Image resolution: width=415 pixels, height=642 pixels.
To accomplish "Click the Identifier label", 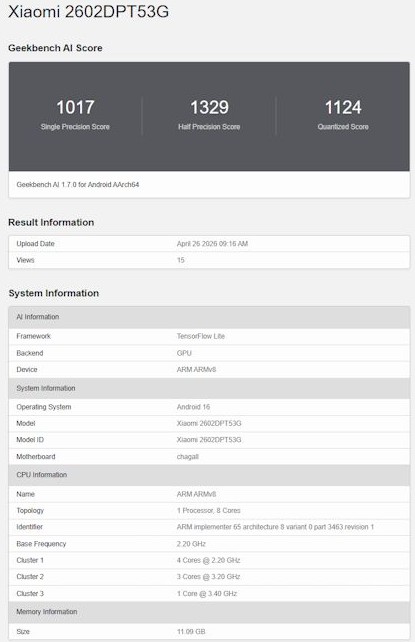I will pos(29,527).
